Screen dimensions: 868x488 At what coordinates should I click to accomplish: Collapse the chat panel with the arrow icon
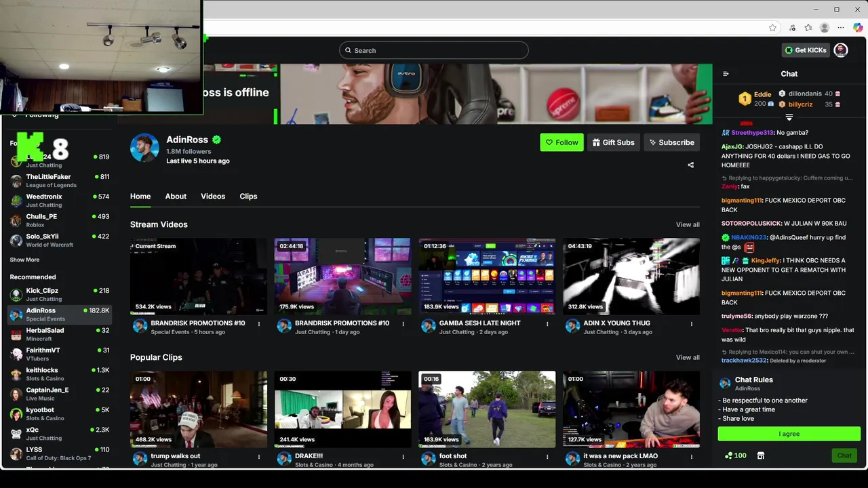tap(726, 74)
